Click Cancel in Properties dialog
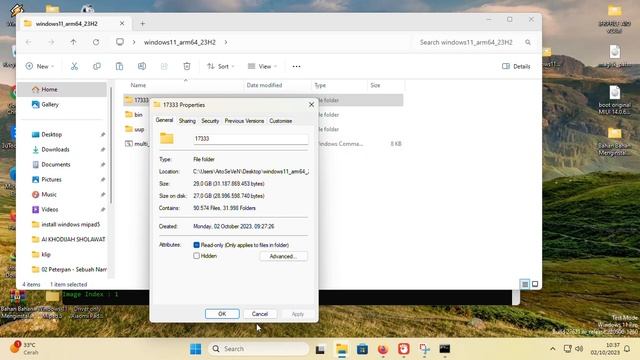Screen dimensions: 640x360 260,314
